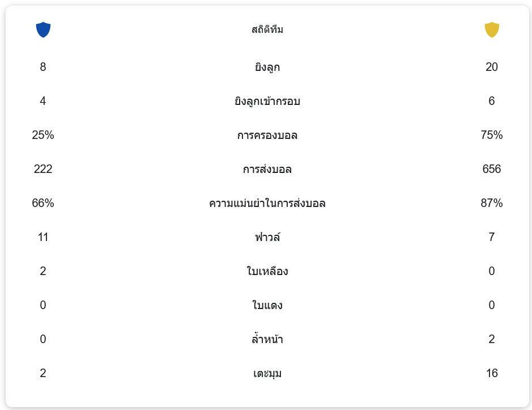Click the ฟาวล์ fouls label
The height and width of the screenshot is (410, 532).
(x=267, y=237)
